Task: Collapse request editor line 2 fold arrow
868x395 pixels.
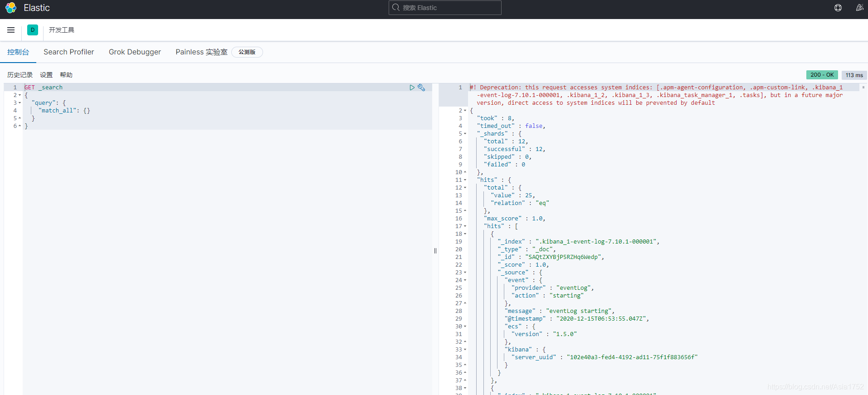Action: coord(20,95)
